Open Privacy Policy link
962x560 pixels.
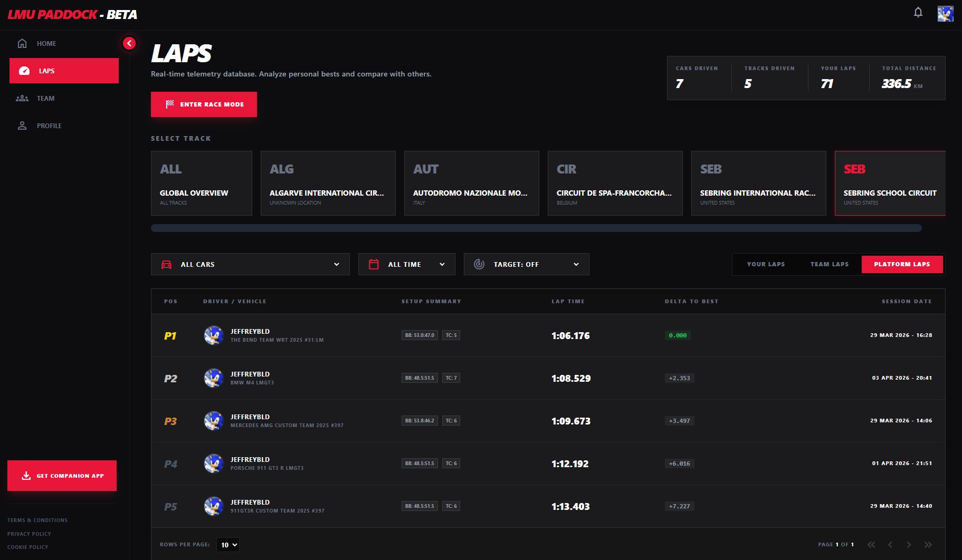click(29, 534)
